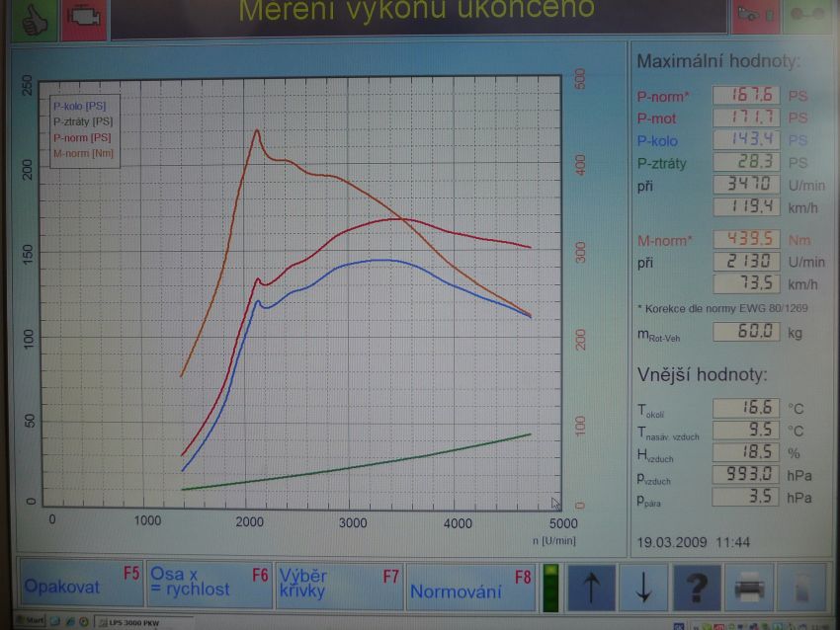The height and width of the screenshot is (630, 840).
Task: Open help with the question mark icon
Action: (697, 588)
